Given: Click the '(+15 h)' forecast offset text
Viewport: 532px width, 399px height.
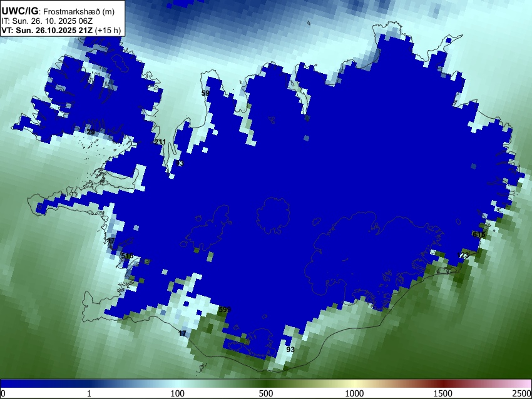Looking at the screenshot, I should pos(108,30).
